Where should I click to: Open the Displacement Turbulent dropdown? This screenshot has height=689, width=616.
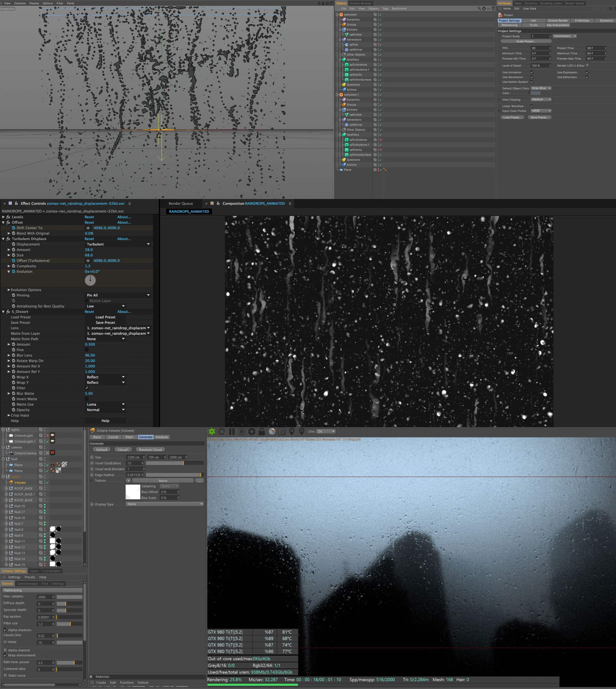[118, 244]
